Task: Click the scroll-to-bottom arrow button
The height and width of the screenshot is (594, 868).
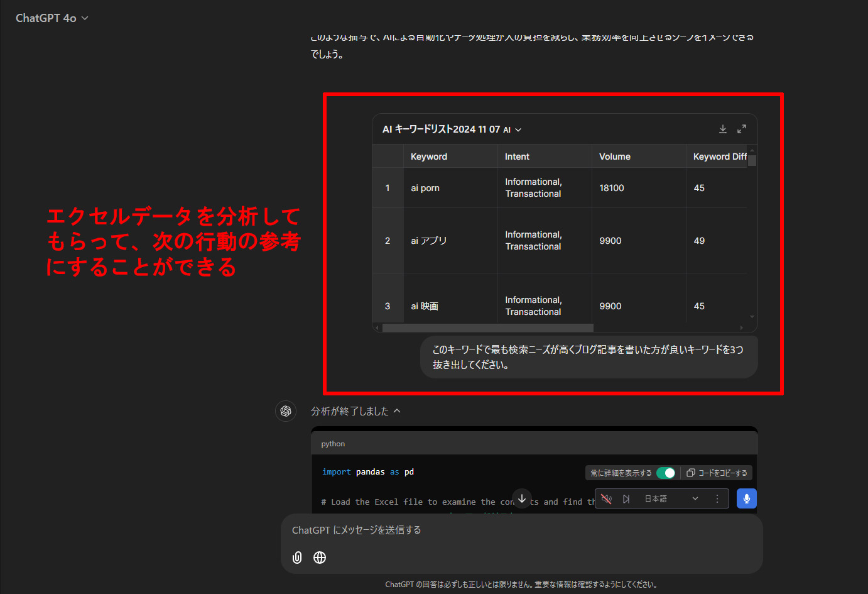Action: coord(522,498)
